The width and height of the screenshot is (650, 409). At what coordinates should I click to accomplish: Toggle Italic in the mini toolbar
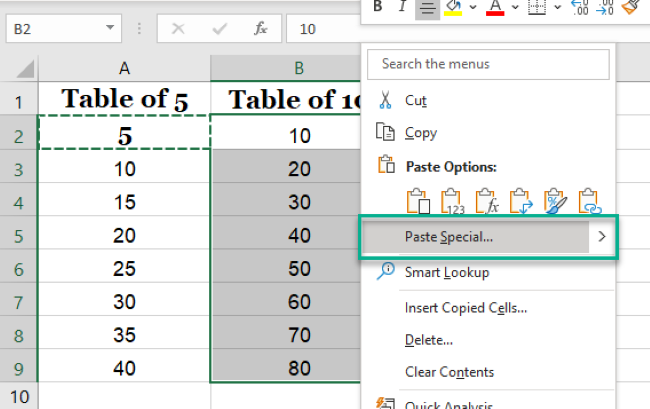(x=402, y=8)
